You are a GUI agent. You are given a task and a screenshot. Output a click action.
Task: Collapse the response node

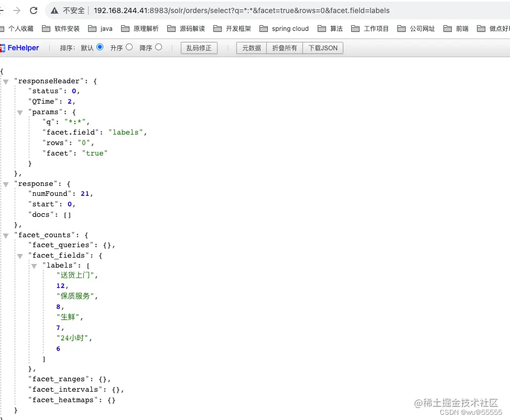tap(6, 184)
